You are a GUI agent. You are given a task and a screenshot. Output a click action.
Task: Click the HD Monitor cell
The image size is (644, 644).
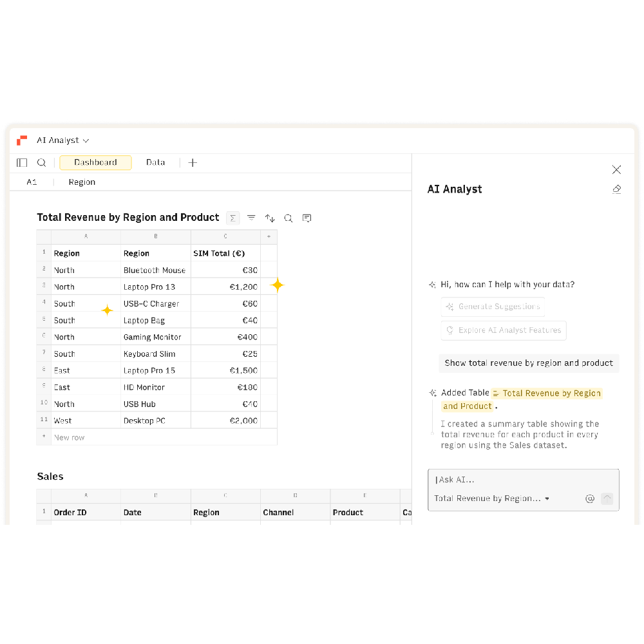156,387
